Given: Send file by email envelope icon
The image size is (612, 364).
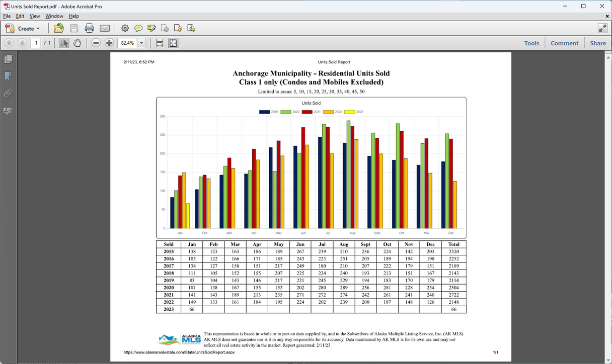Looking at the screenshot, I should [105, 28].
